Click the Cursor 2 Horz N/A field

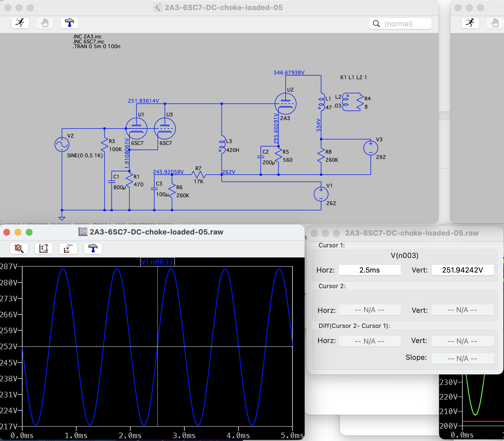tap(370, 310)
